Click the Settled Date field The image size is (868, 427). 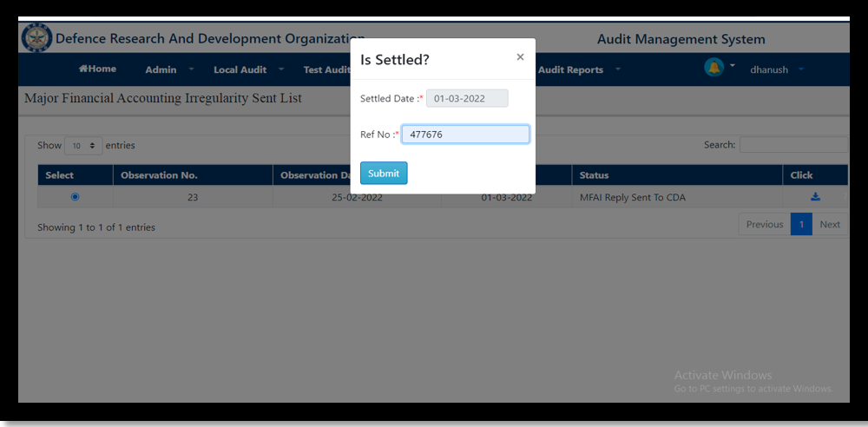[466, 99]
